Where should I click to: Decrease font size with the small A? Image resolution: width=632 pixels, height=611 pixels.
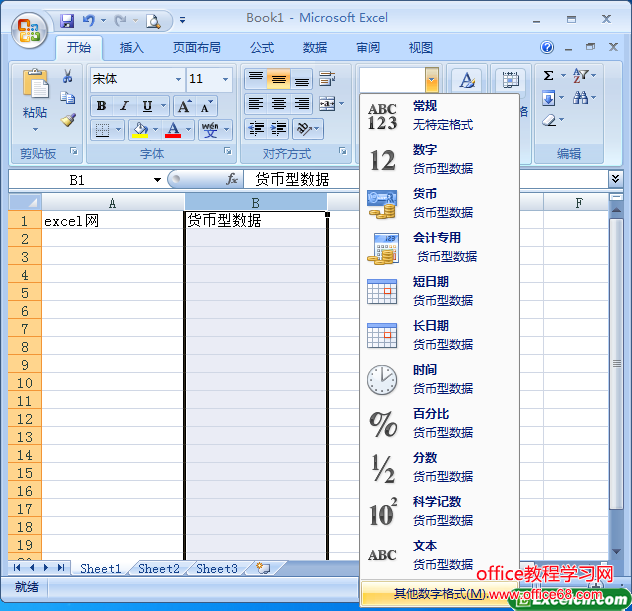[206, 106]
